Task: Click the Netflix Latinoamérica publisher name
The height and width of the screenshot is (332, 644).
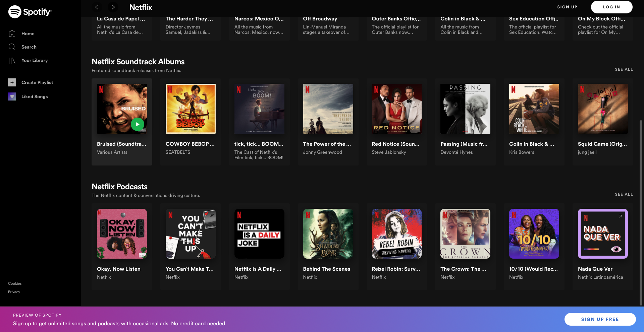Action: point(600,277)
